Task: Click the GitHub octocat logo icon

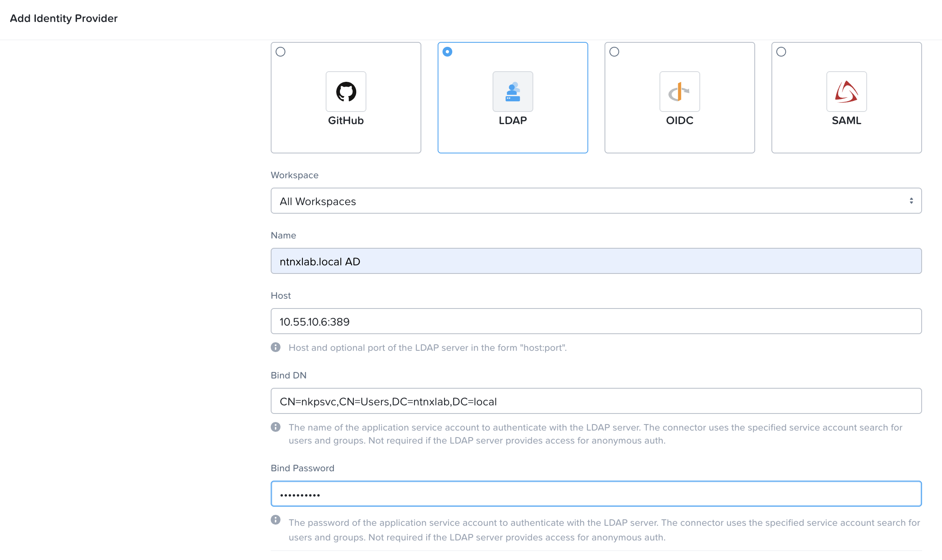Action: tap(346, 92)
